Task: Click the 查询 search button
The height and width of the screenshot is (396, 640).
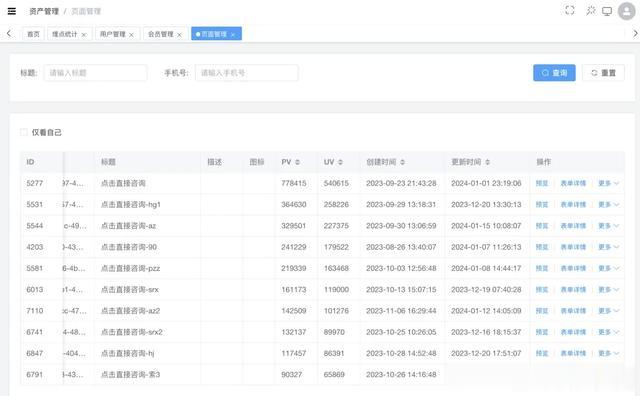Action: pos(554,73)
